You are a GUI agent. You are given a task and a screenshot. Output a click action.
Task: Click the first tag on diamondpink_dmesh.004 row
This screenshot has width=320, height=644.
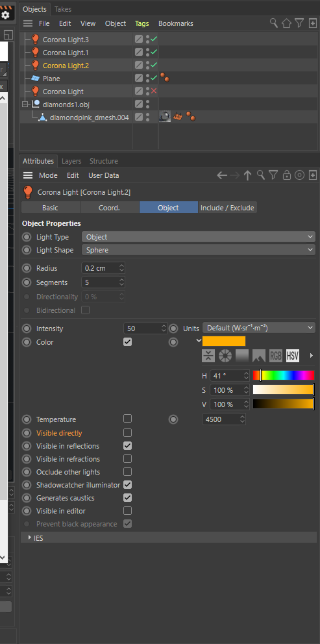click(165, 117)
